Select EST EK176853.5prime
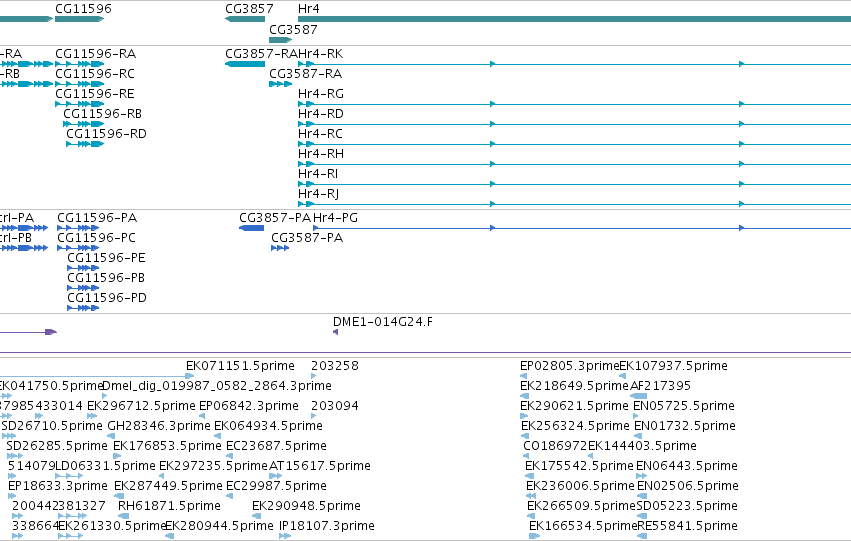Image resolution: width=851 pixels, height=541 pixels. tap(168, 447)
